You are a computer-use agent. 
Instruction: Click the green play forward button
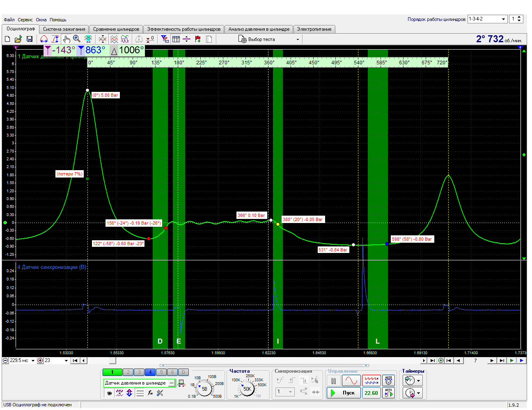pyautogui.click(x=512, y=361)
